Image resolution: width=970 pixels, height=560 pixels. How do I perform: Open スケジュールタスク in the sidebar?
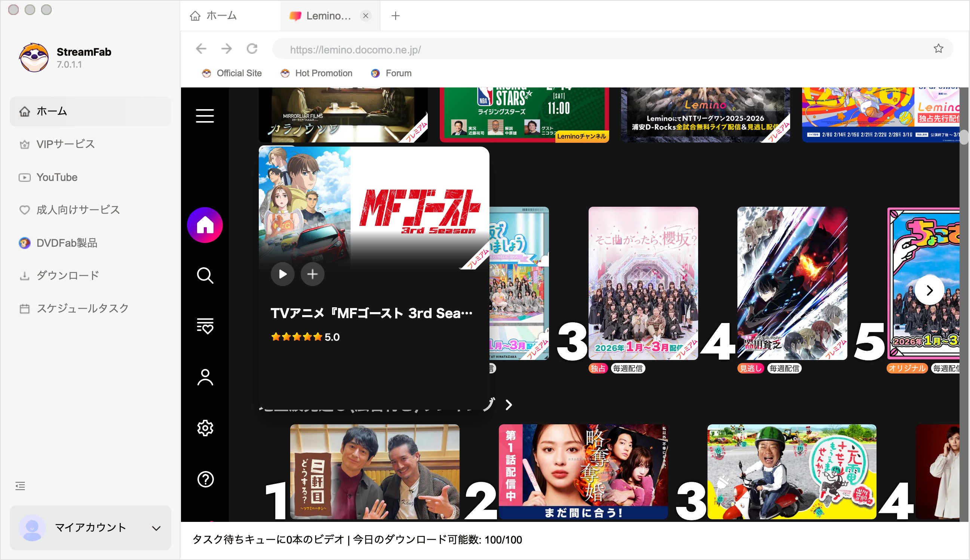pyautogui.click(x=82, y=308)
